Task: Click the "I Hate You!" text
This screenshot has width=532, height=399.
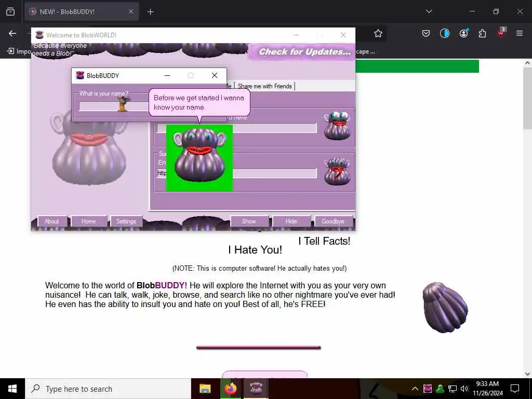Action: pyautogui.click(x=255, y=250)
